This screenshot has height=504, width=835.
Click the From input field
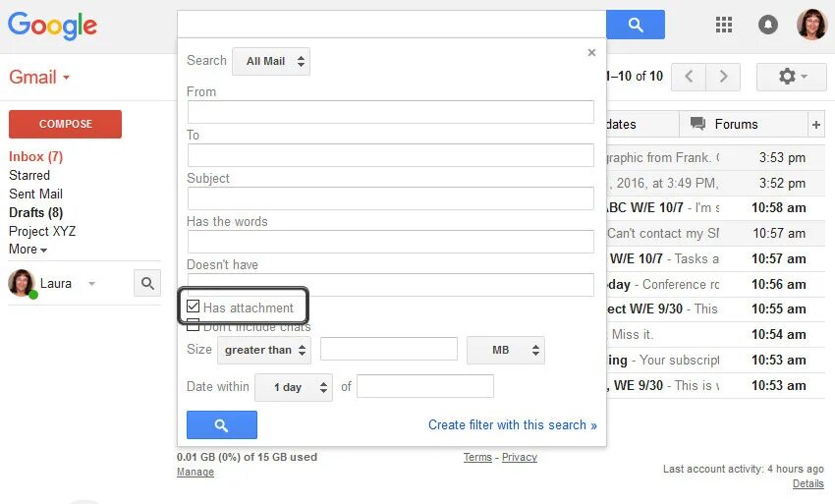pos(390,112)
